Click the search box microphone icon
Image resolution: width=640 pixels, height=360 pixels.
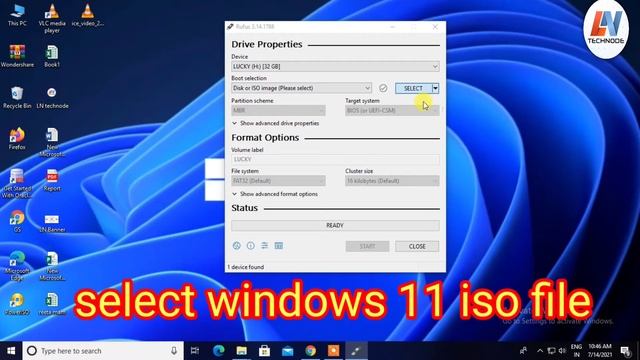click(174, 351)
